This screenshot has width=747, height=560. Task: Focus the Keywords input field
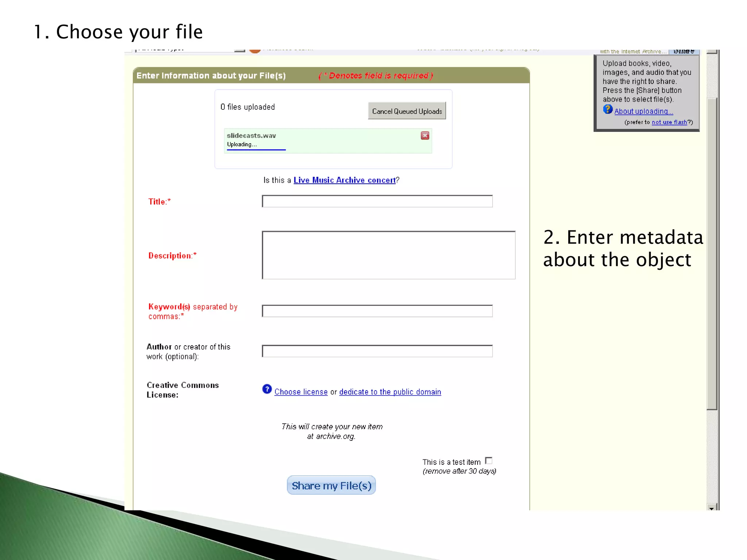point(377,311)
